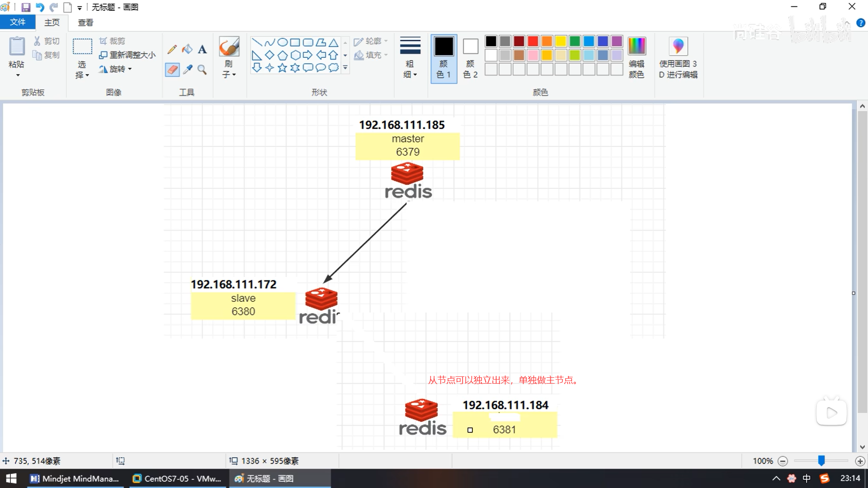Pick the red color swatch

[x=533, y=41]
